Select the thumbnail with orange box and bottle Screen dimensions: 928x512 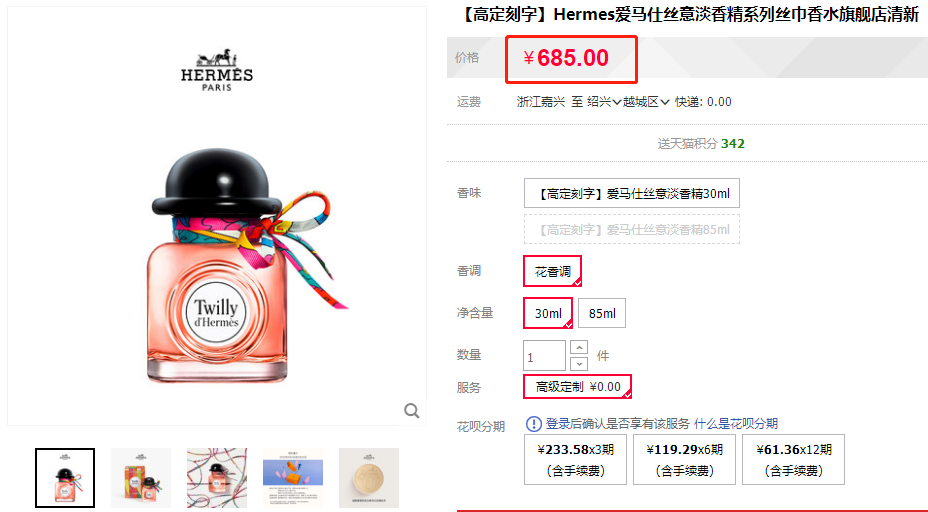(141, 478)
